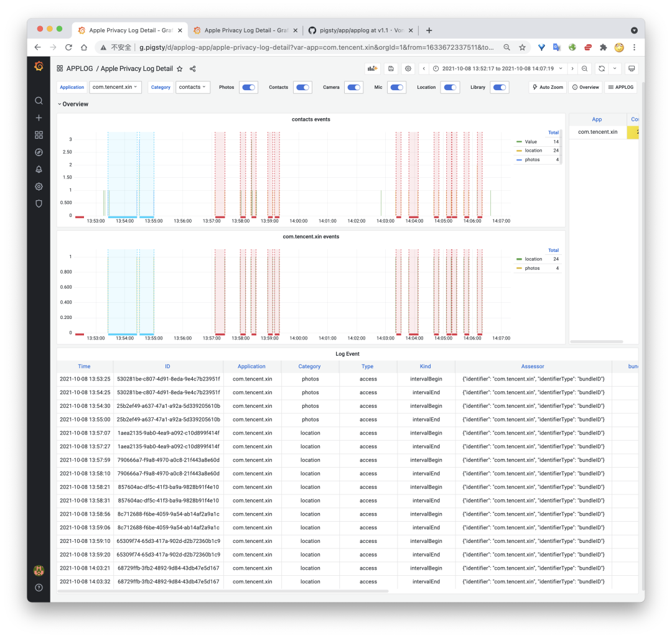Image resolution: width=672 pixels, height=638 pixels.
Task: Toggle the Camera switch
Action: coord(353,88)
